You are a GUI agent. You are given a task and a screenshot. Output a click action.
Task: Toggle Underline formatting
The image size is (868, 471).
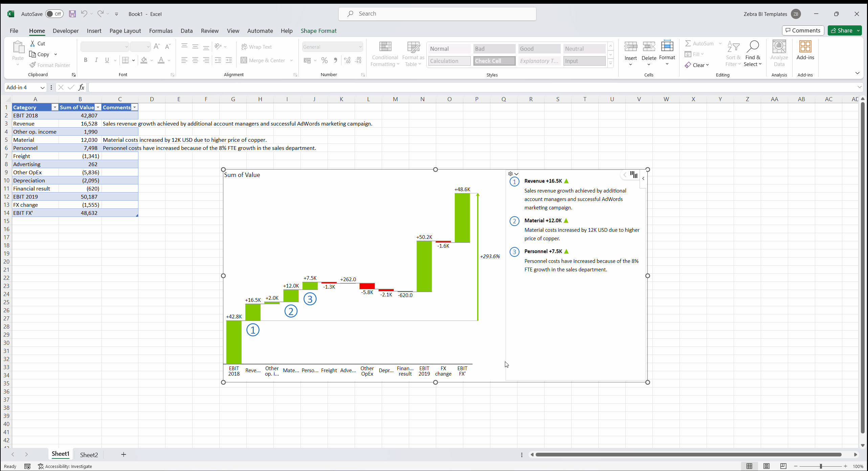click(106, 60)
